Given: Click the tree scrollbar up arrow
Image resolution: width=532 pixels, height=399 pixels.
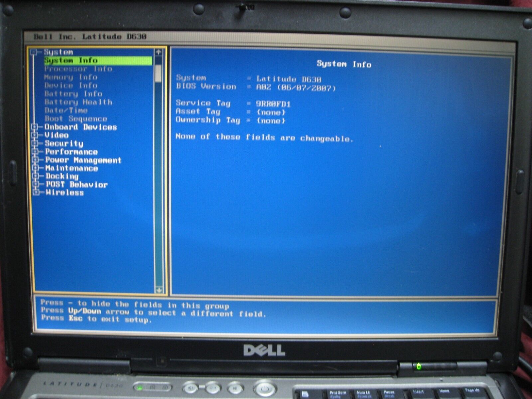Looking at the screenshot, I should point(159,52).
